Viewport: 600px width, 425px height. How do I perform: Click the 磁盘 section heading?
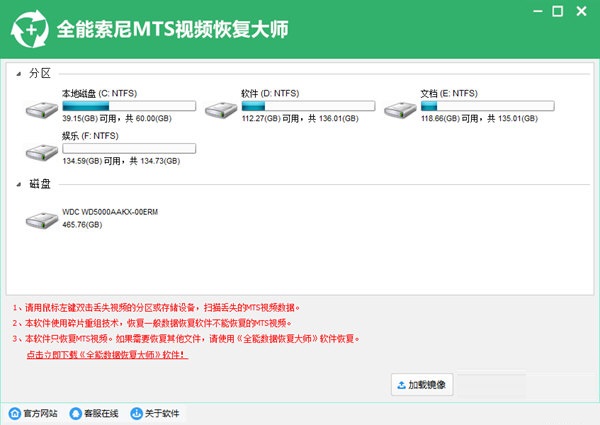(40, 184)
